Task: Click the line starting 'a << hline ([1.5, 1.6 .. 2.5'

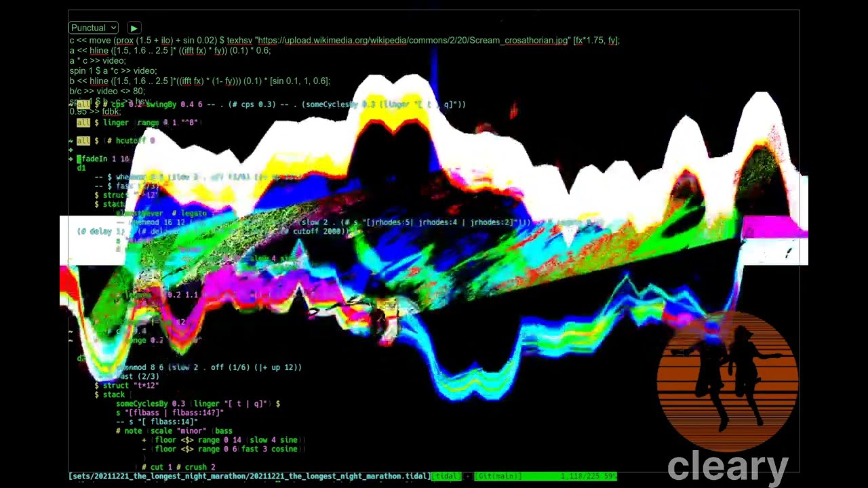Action: click(x=170, y=51)
